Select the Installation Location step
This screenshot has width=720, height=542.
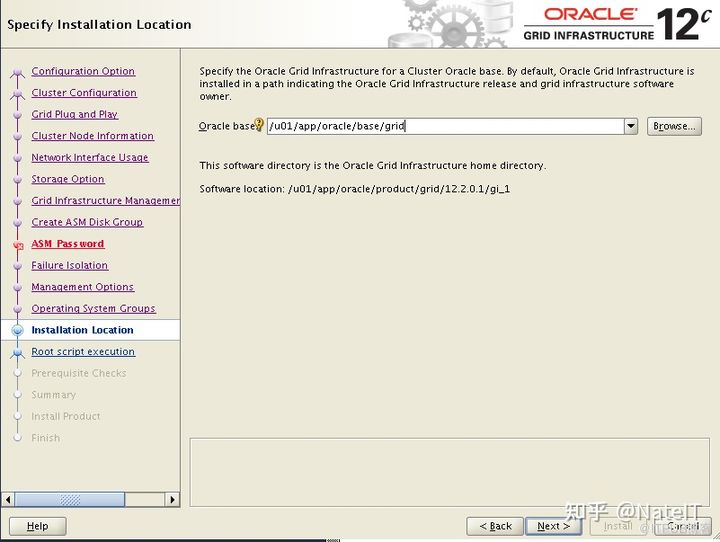tap(83, 330)
